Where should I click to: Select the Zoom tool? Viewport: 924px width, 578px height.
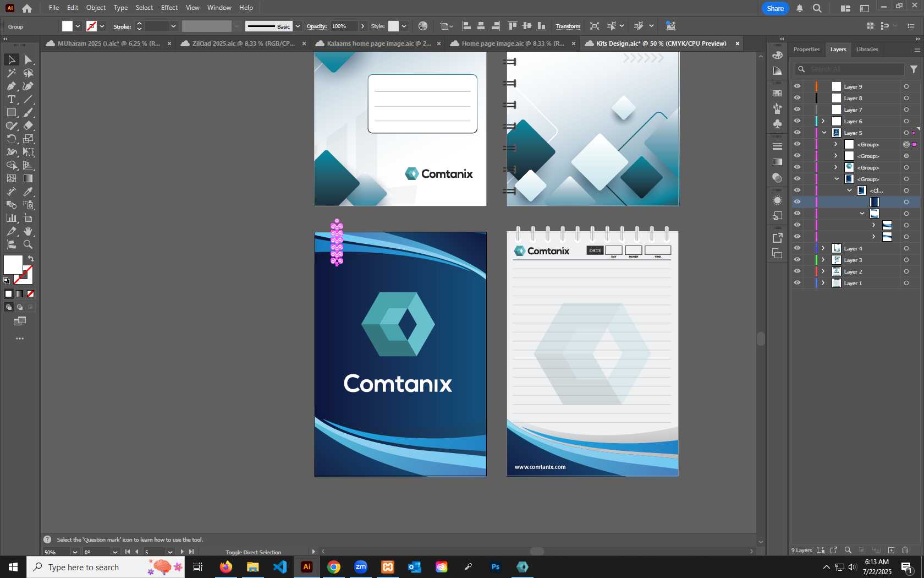pyautogui.click(x=29, y=244)
